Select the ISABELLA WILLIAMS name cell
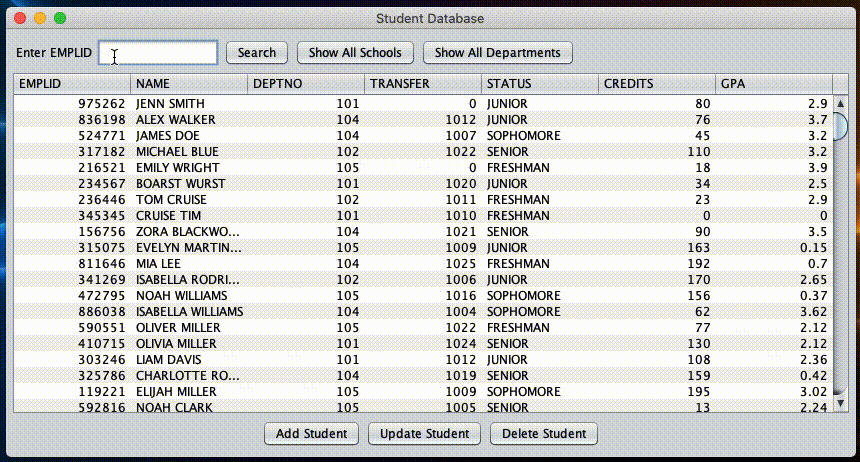 pyautogui.click(x=189, y=312)
